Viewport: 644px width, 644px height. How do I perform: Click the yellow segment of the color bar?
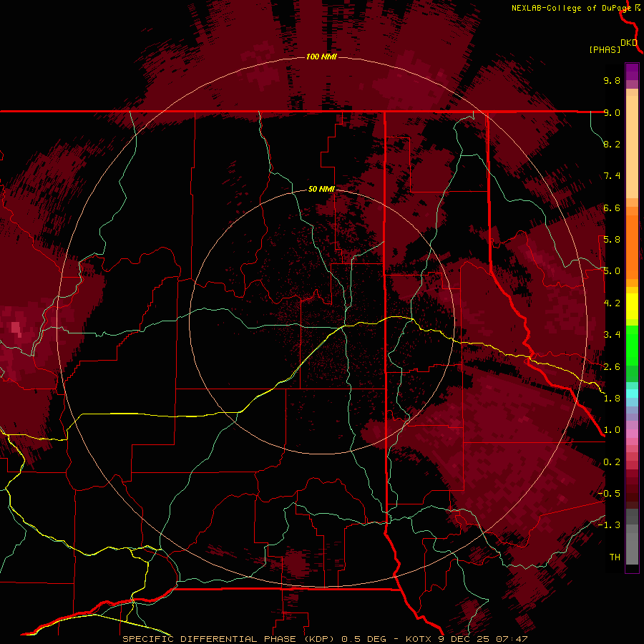pyautogui.click(x=632, y=306)
